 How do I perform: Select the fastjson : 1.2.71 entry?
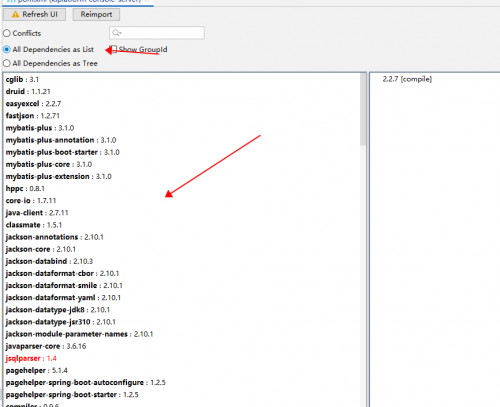click(x=33, y=116)
